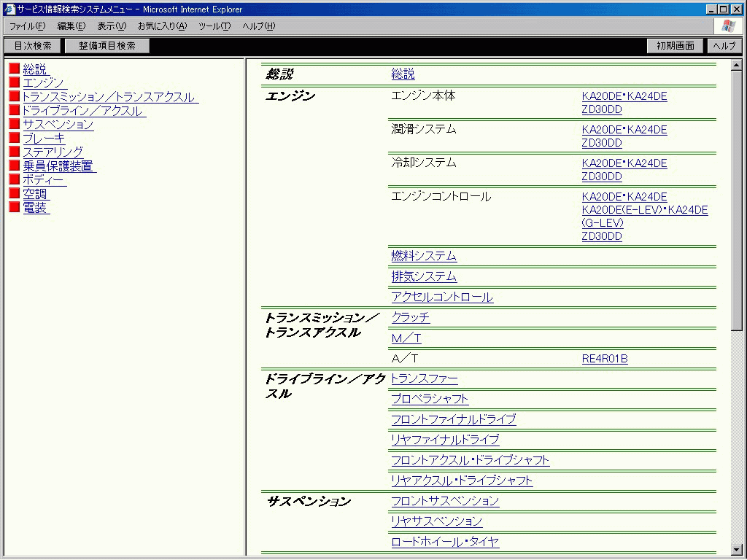Open KA20DE・KA24DE link for 潤滑システム

624,130
